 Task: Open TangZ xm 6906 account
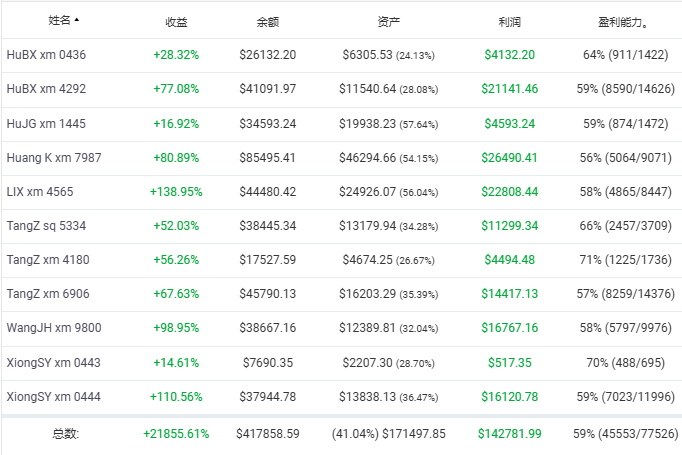click(x=48, y=294)
